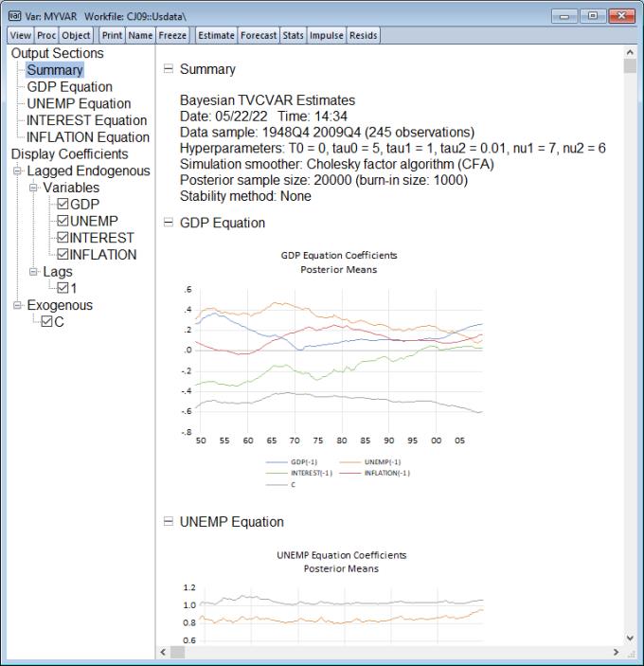Viewport: 644px width, 666px height.
Task: Click the vertical scrollbar up arrow
Action: click(630, 53)
